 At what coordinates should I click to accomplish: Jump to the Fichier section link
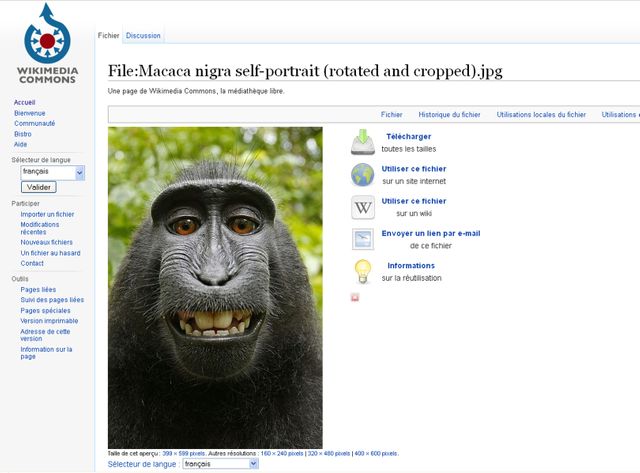coord(391,115)
